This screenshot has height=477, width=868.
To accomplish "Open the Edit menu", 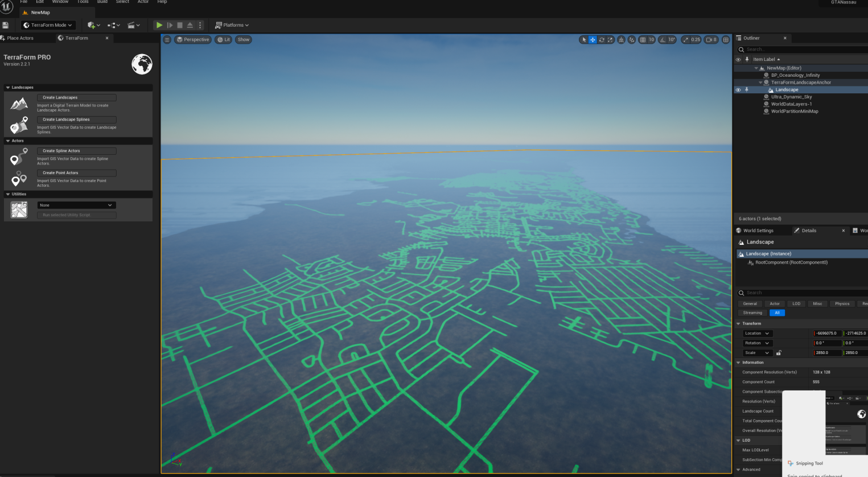I will point(40,2).
